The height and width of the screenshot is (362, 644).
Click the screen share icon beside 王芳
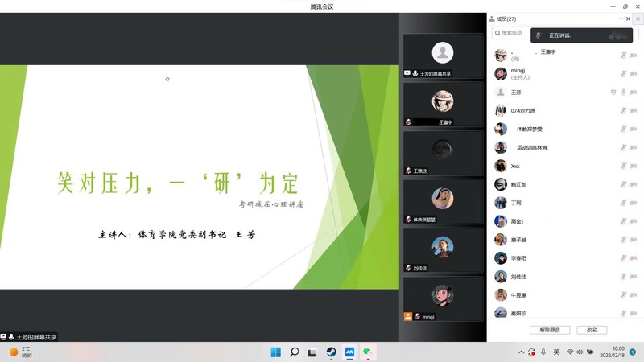click(613, 93)
